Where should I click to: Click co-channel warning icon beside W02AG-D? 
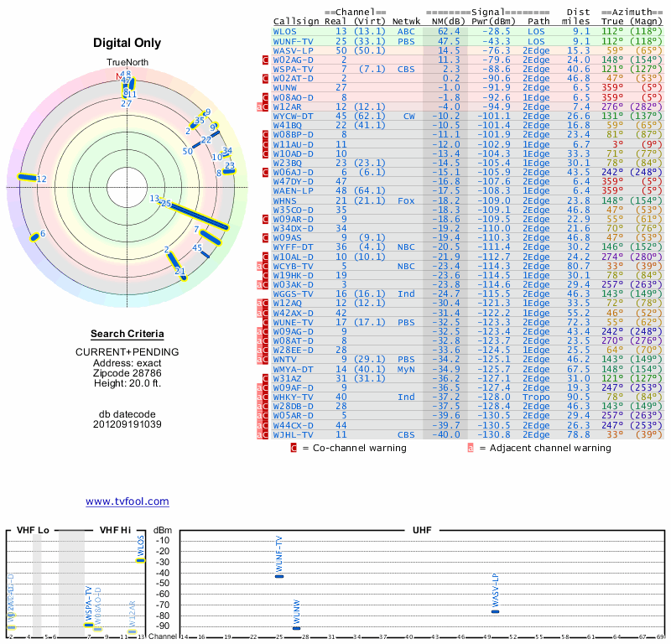265,60
